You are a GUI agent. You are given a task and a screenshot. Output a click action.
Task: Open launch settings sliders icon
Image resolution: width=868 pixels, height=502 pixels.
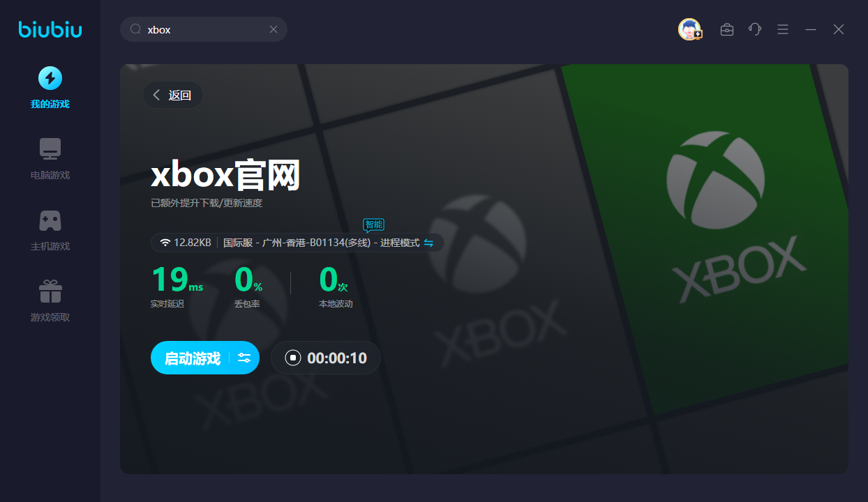pyautogui.click(x=244, y=358)
